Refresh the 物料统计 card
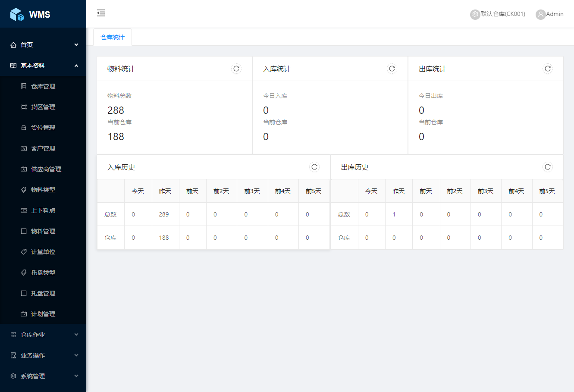The image size is (574, 392). (236, 69)
